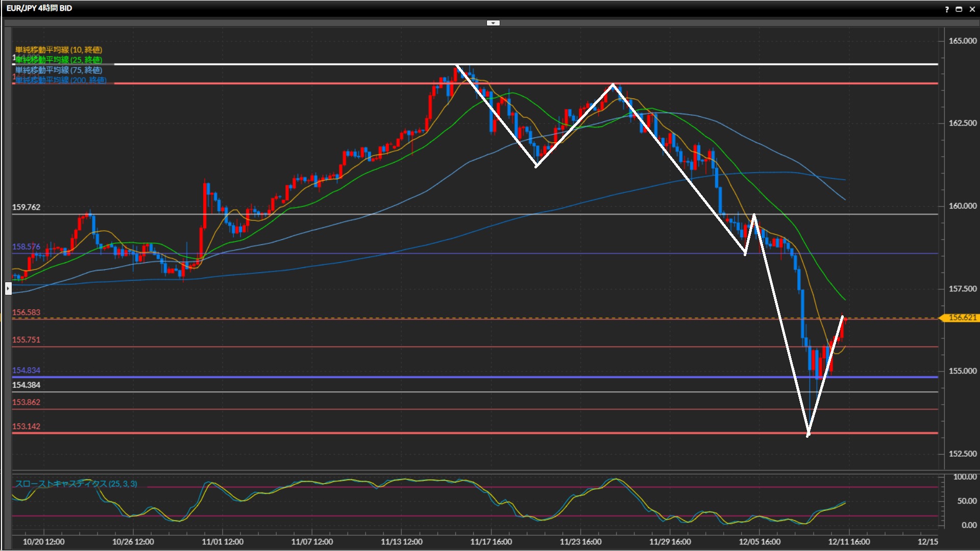Viewport: 980px width, 551px height.
Task: Select the SMA (200, 終値) indicator label
Action: pos(61,80)
